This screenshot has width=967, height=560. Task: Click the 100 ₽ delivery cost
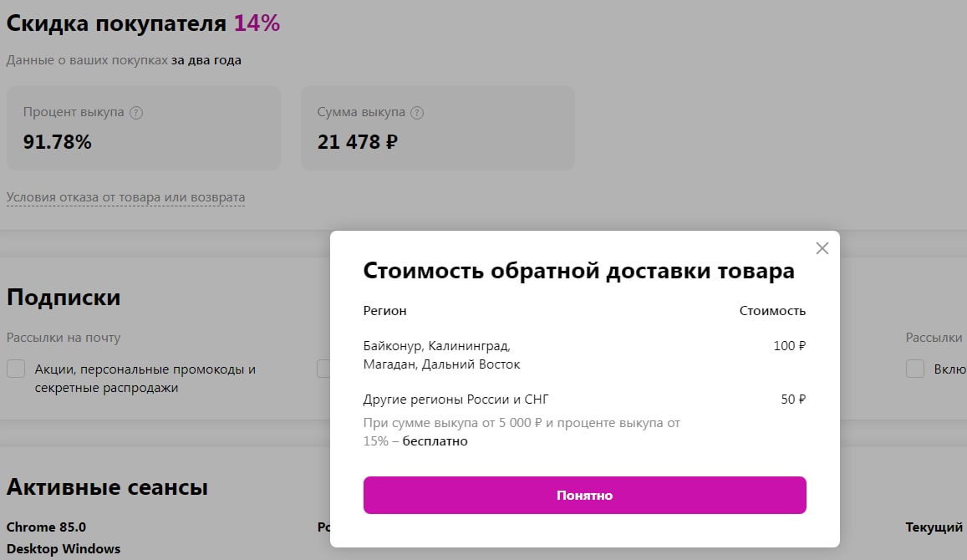(x=789, y=346)
